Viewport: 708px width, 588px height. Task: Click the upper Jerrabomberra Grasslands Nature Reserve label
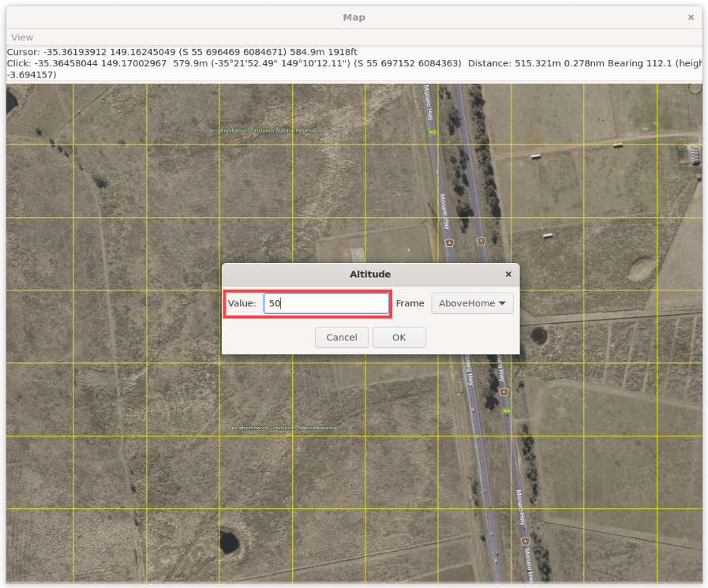(261, 130)
